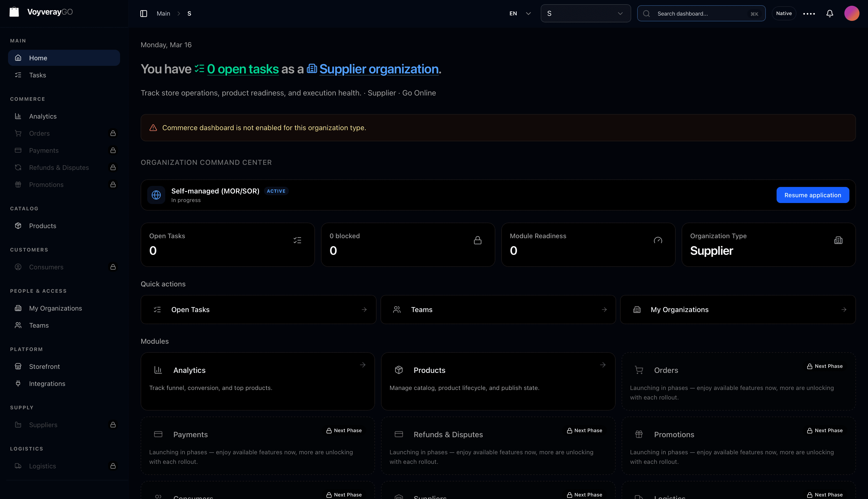Open the organization selector dropdown labeled S
The image size is (868, 499).
585,13
